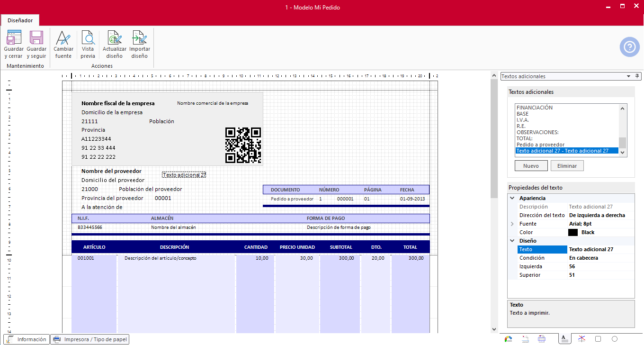This screenshot has height=345, width=644.
Task: Select 'Nombre comercial de la empresa' field
Action: click(213, 103)
